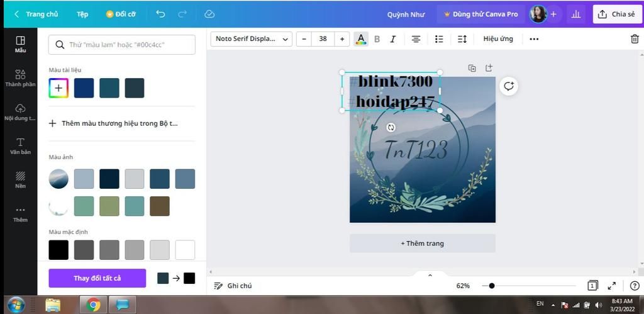Select the teal blue document color

[x=109, y=88]
